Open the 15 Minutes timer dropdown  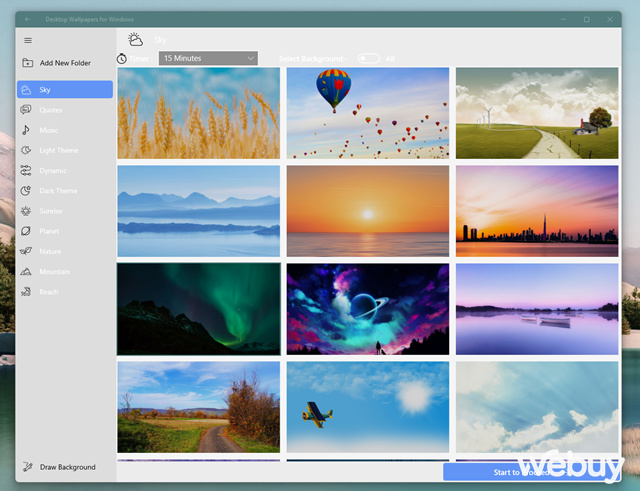click(x=208, y=58)
